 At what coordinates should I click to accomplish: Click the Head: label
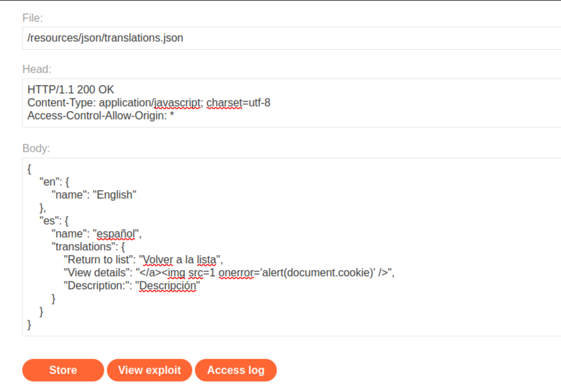click(x=37, y=69)
